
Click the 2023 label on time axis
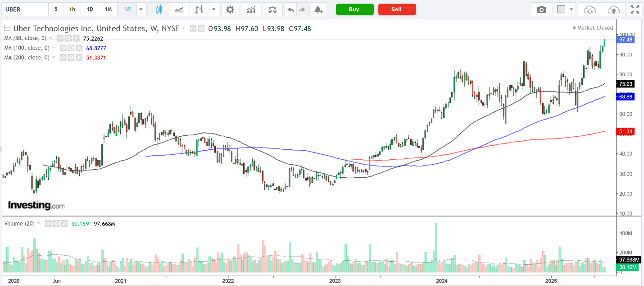tap(335, 280)
